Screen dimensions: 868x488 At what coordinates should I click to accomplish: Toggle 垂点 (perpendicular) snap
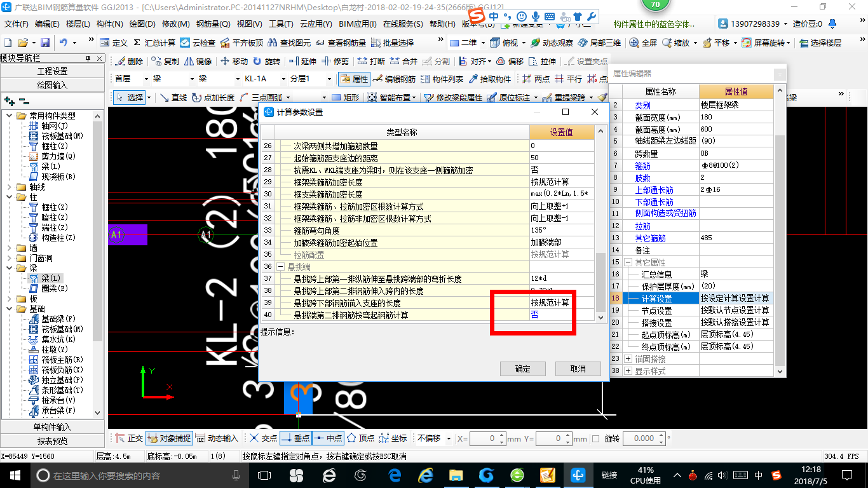pos(295,438)
